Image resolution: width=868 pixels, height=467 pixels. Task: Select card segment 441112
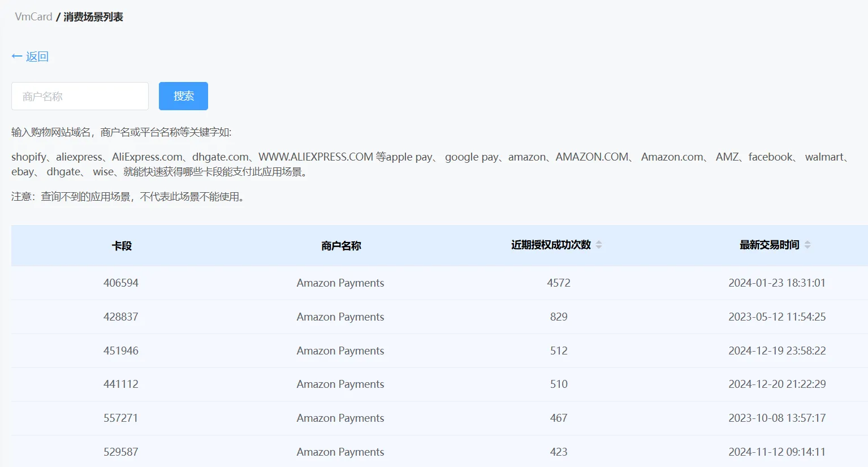[121, 384]
